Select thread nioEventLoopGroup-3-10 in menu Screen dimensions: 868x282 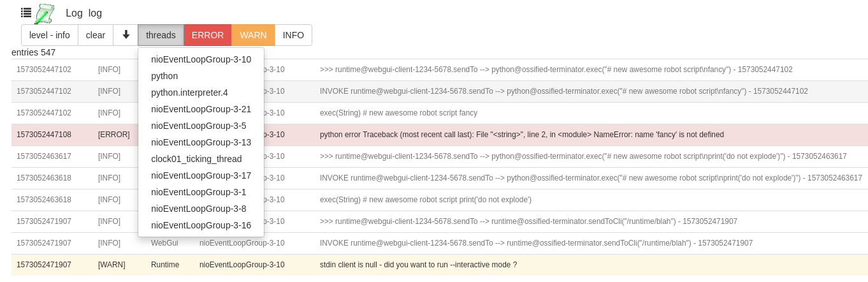(201, 59)
